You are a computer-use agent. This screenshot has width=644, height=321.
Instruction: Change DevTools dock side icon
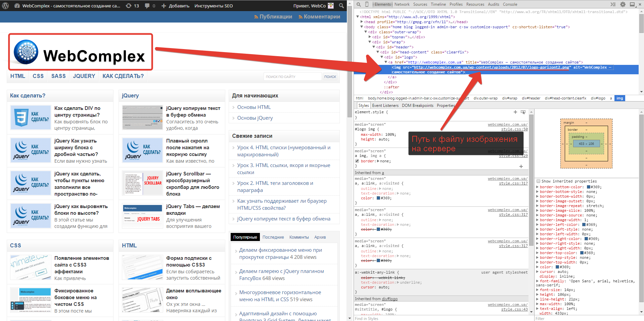(x=633, y=4)
